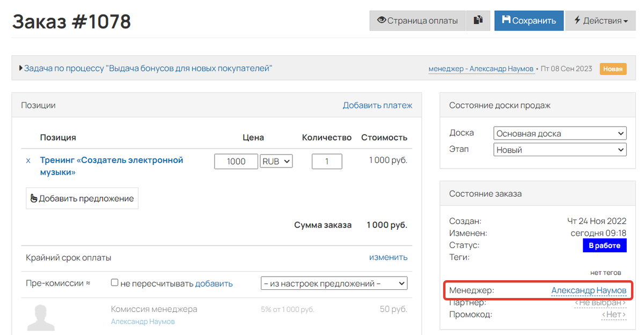Screen dimensions: 644x335
Task: Click the price input field with 1000
Action: (236, 161)
